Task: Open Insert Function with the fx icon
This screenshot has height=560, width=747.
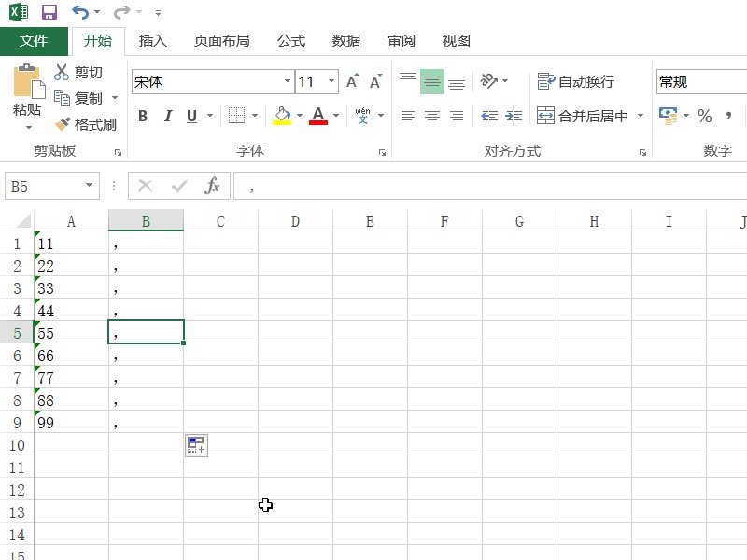Action: tap(212, 185)
